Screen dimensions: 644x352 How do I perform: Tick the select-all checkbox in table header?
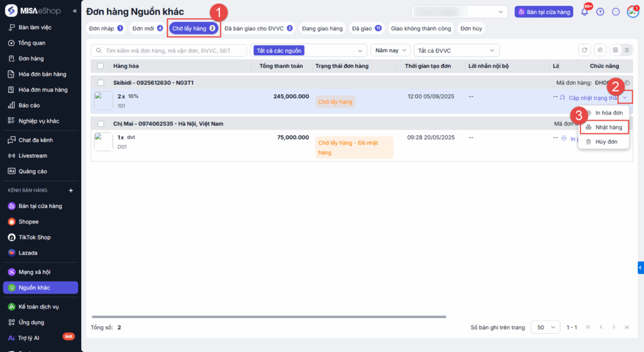(x=101, y=66)
